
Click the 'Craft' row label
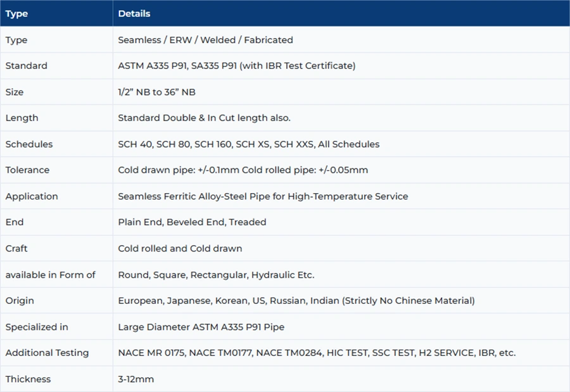tap(16, 248)
